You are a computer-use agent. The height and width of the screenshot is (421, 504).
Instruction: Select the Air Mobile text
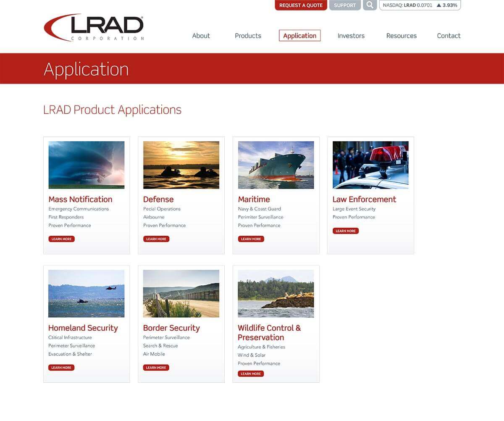point(154,354)
